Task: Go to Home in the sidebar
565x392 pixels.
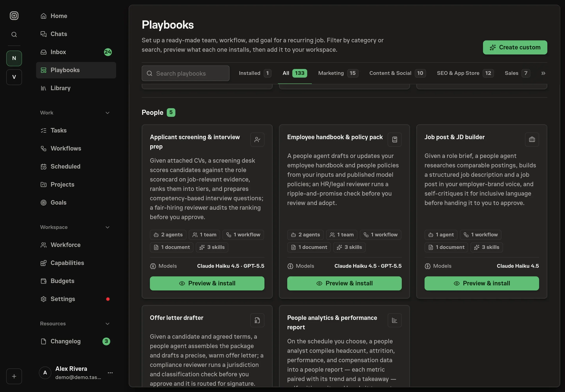Action: [x=76, y=16]
